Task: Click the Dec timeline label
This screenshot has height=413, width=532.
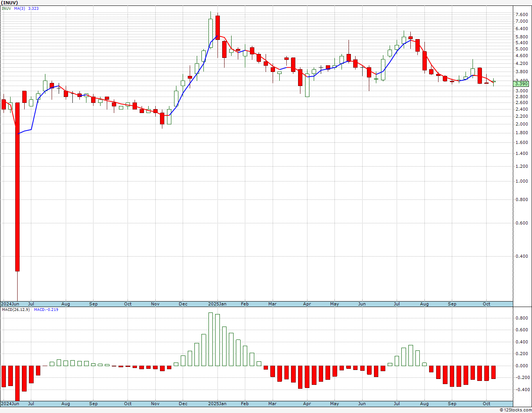Action: (183, 304)
